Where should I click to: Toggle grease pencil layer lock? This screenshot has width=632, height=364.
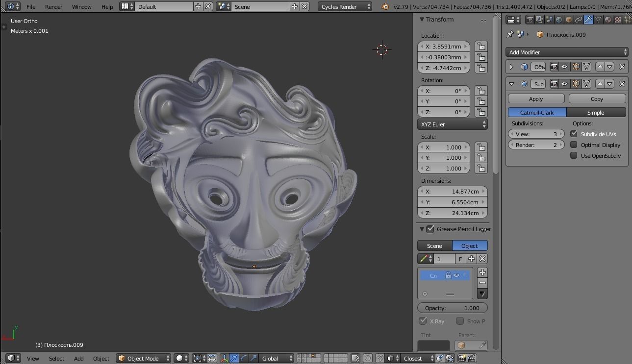(448, 275)
